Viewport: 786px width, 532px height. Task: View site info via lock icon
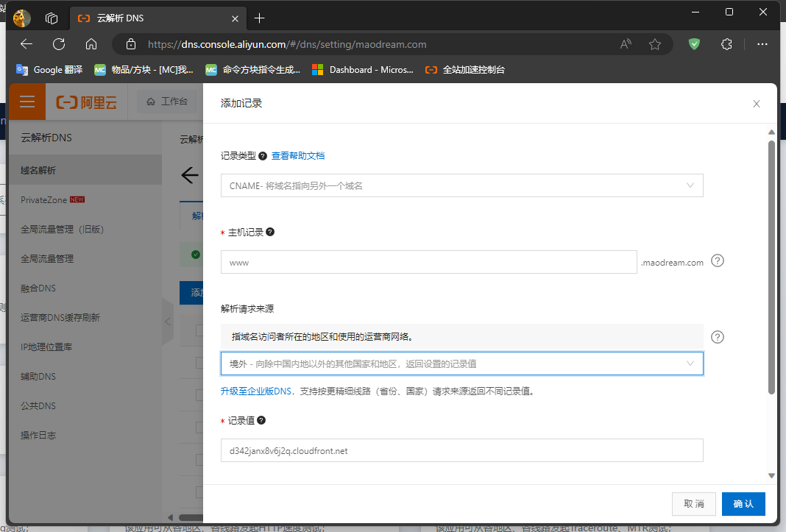coord(131,44)
